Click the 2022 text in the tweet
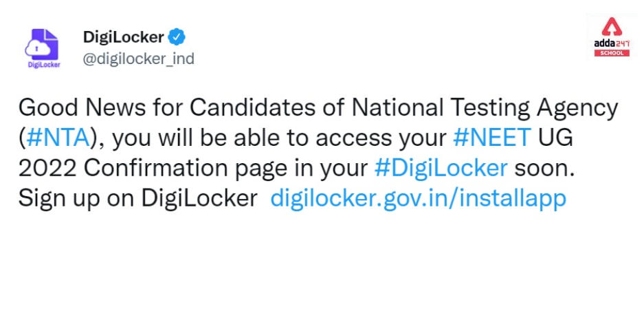Viewport: 644px width, 329px height. [x=47, y=168]
